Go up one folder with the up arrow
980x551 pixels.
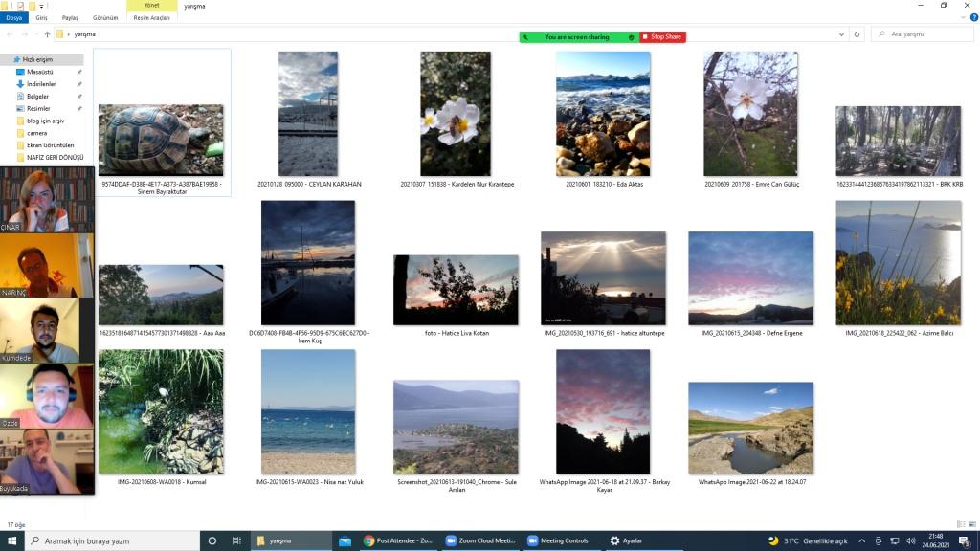coord(47,34)
